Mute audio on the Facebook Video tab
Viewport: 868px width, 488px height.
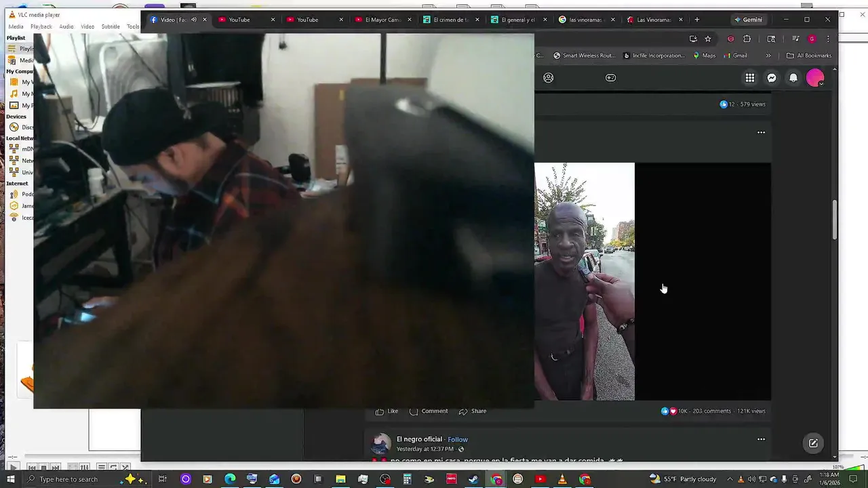(193, 20)
